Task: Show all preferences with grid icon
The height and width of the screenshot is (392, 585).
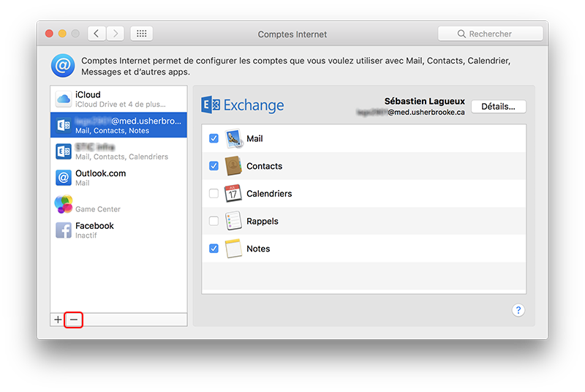Action: [x=142, y=34]
